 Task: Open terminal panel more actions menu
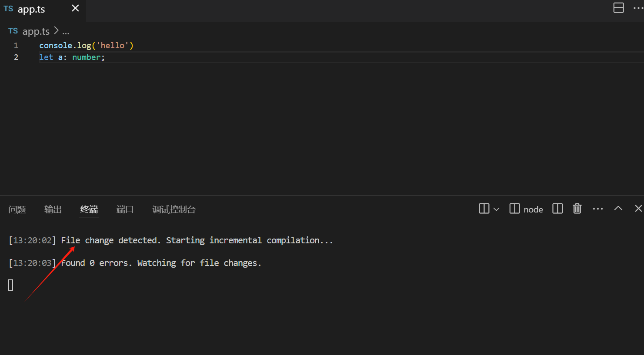tap(598, 209)
